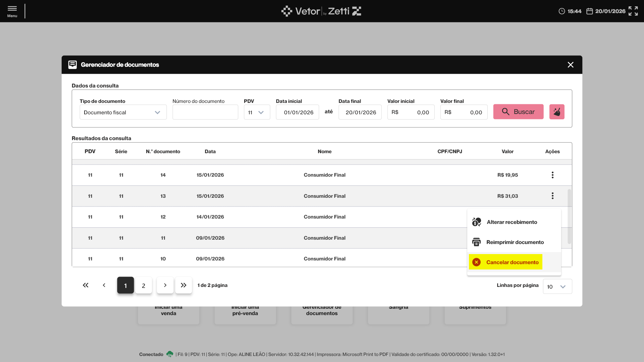Toggle the fullscreen icon in header
Screen dimensions: 644x362
click(633, 11)
